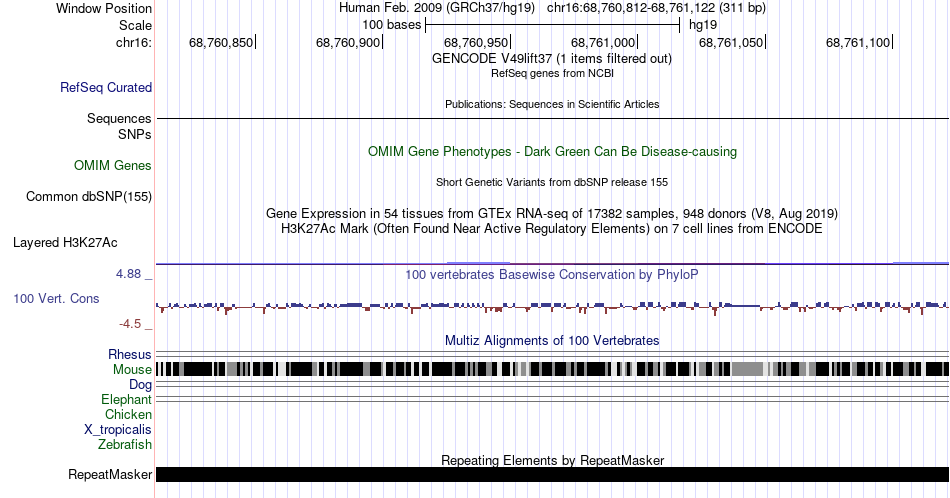Screen dimensions: 950x498
Task: Click the OMIM Gene Phenotypes title
Action: point(552,151)
